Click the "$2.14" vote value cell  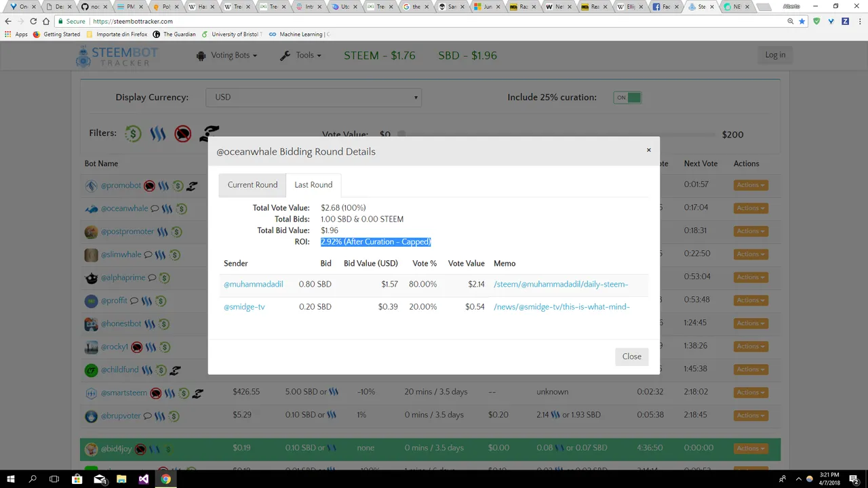(476, 285)
